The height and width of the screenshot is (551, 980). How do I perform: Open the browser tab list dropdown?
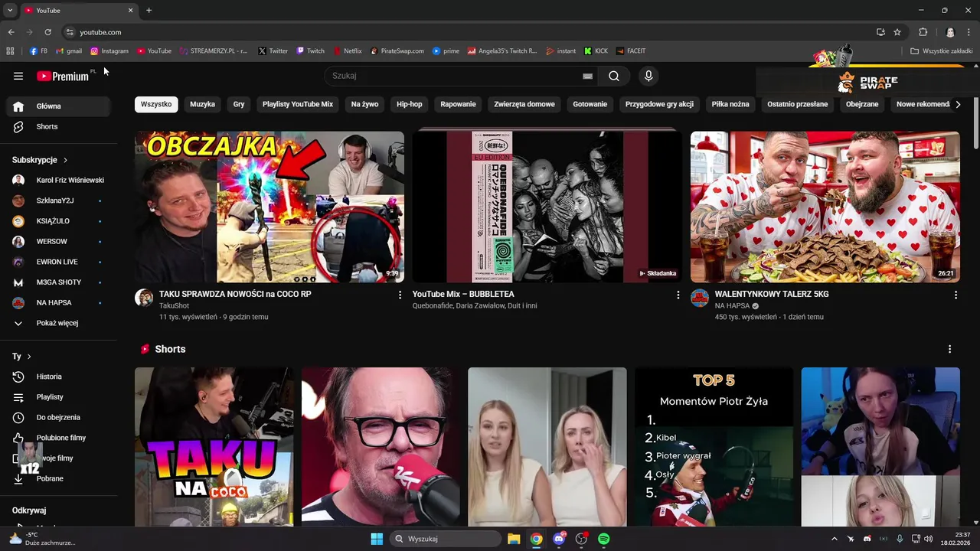(10, 10)
